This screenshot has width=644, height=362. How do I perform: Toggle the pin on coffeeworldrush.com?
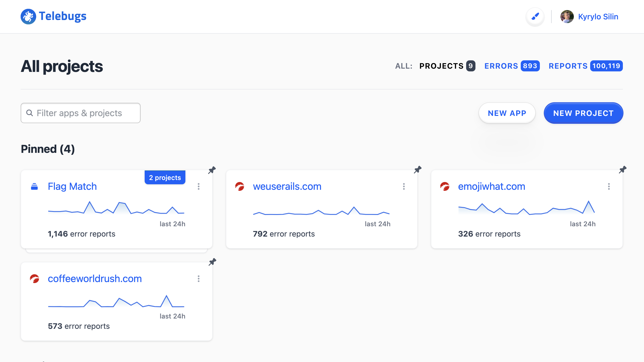coord(212,262)
